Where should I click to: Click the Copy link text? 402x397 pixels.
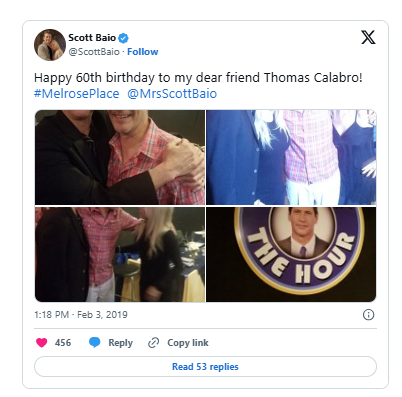(x=188, y=343)
